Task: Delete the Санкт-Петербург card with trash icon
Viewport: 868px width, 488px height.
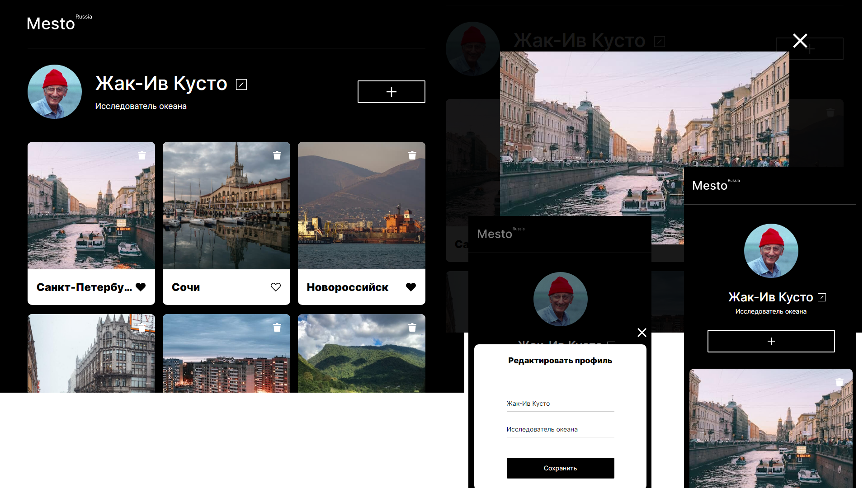Action: click(142, 155)
